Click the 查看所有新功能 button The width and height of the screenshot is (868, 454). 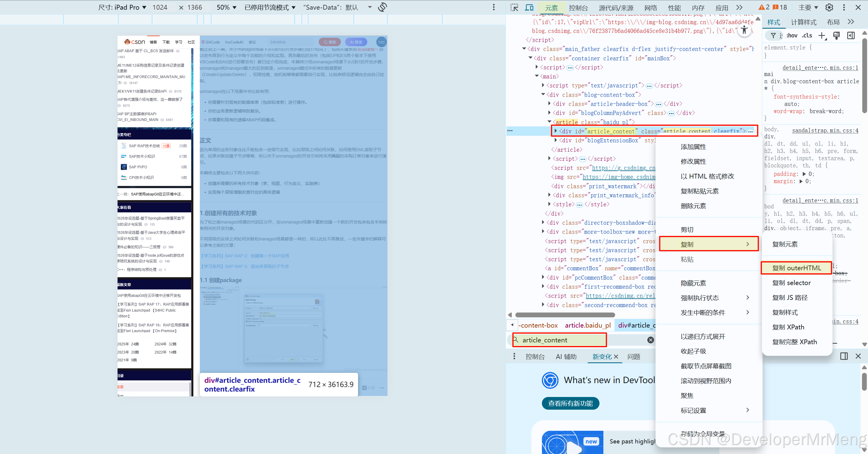tap(570, 403)
